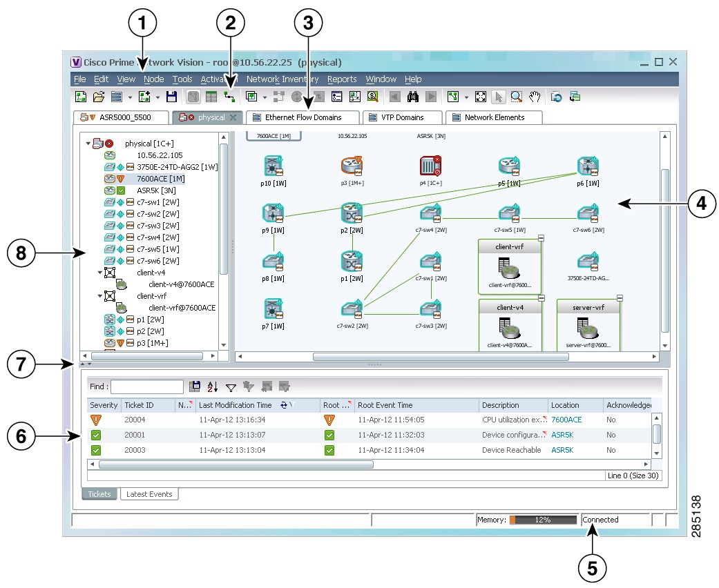Switch to the Ethernet Flow Domains tab
Image resolution: width=719 pixels, height=588 pixels.
pyautogui.click(x=303, y=117)
